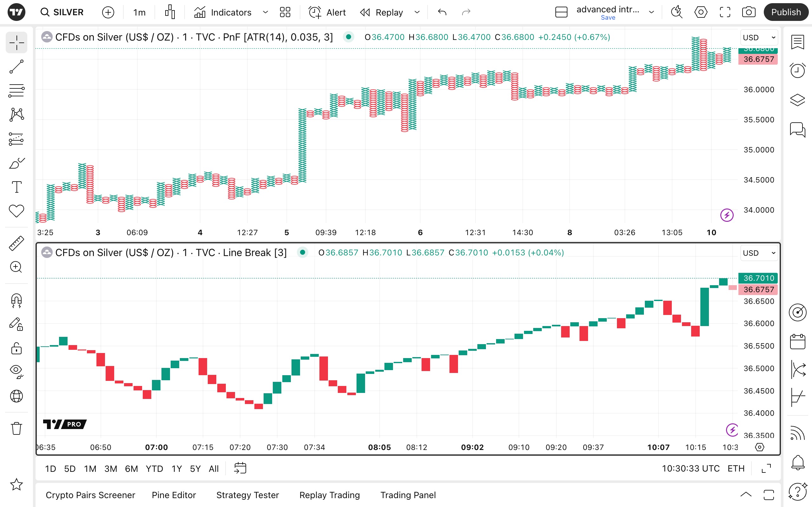
Task: Set time range to 1M
Action: coord(90,468)
